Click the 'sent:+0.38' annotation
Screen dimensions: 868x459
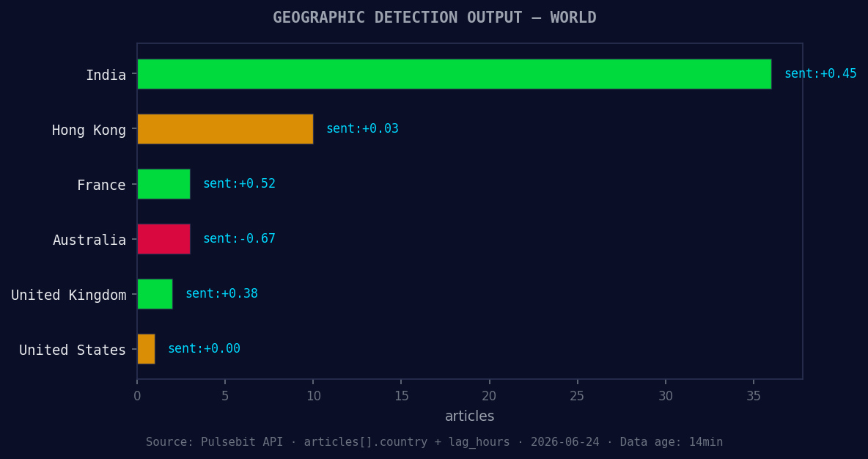[x=221, y=293]
